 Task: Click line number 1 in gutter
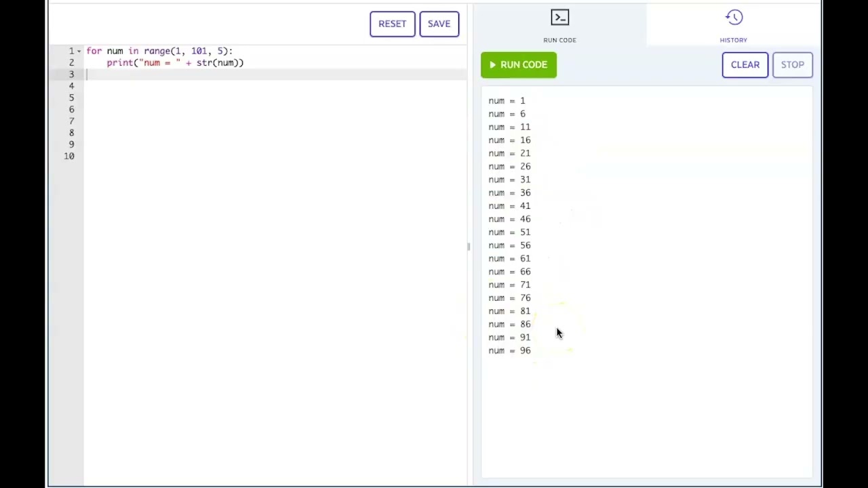71,51
